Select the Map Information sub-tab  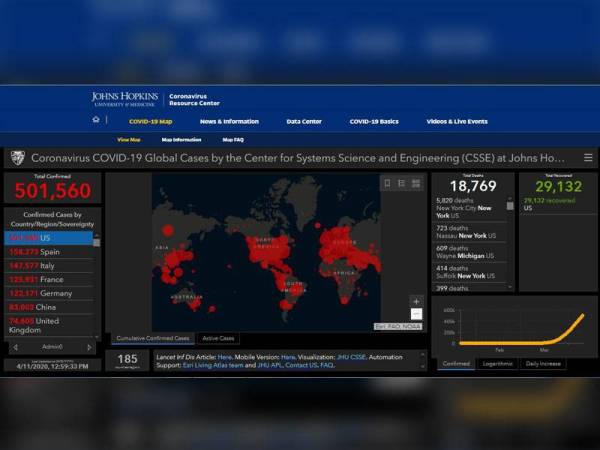click(181, 140)
